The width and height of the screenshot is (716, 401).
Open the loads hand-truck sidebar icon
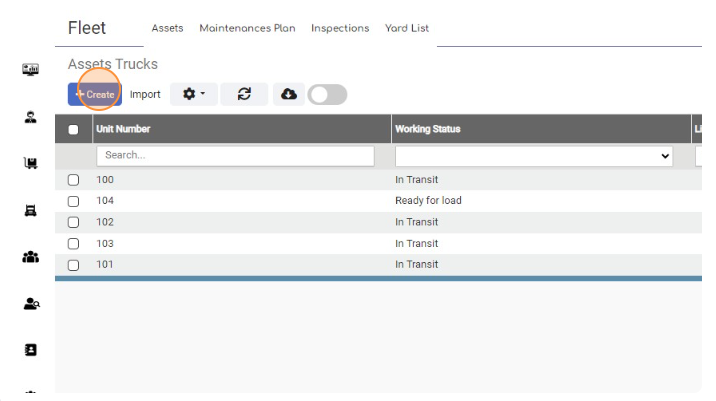pyautogui.click(x=31, y=163)
